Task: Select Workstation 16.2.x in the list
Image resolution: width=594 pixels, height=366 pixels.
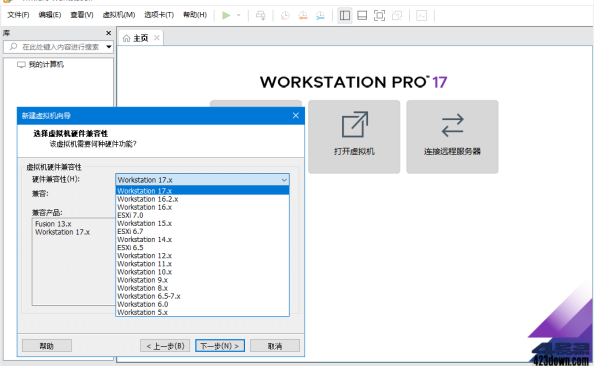Action: click(x=202, y=199)
